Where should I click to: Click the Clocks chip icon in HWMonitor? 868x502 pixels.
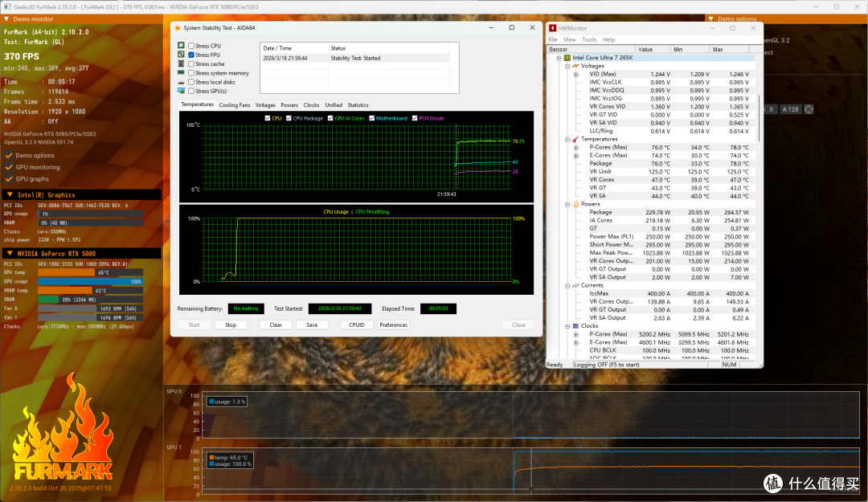(575, 326)
